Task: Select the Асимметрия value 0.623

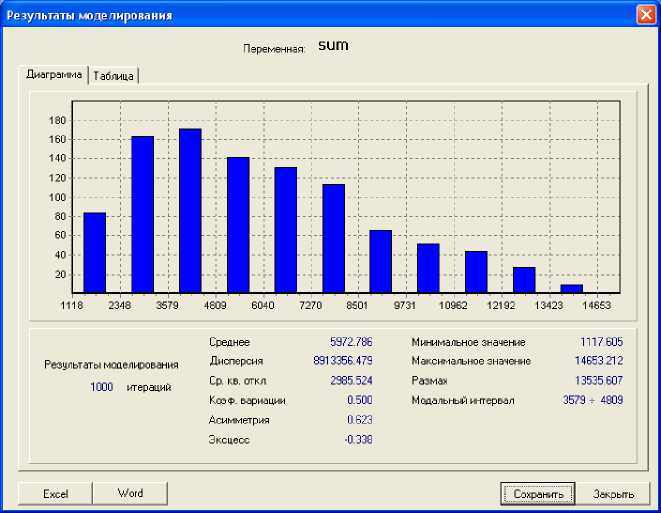Action: pyautogui.click(x=358, y=420)
